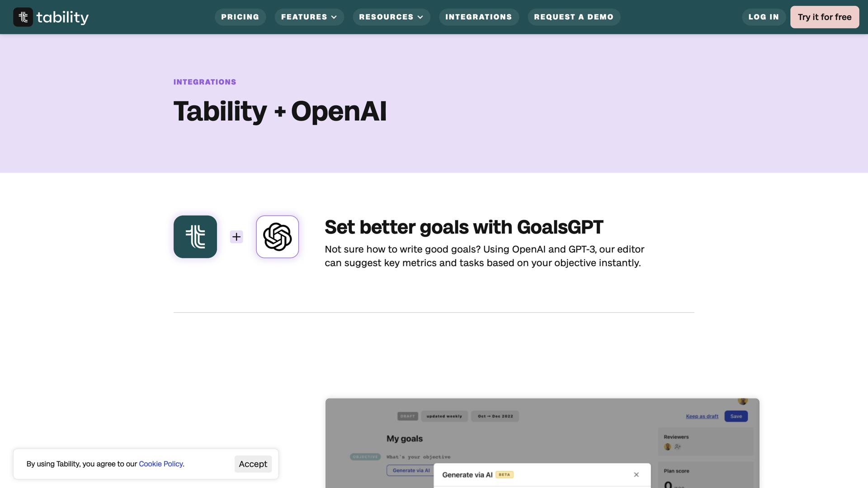Go to Integrations in the nav bar
This screenshot has width=868, height=488.
(478, 17)
